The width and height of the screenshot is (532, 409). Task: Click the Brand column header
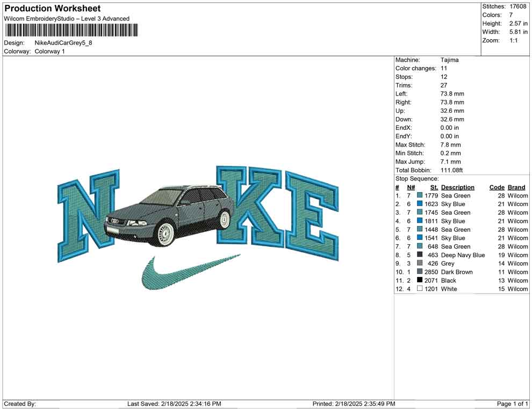tap(516, 187)
